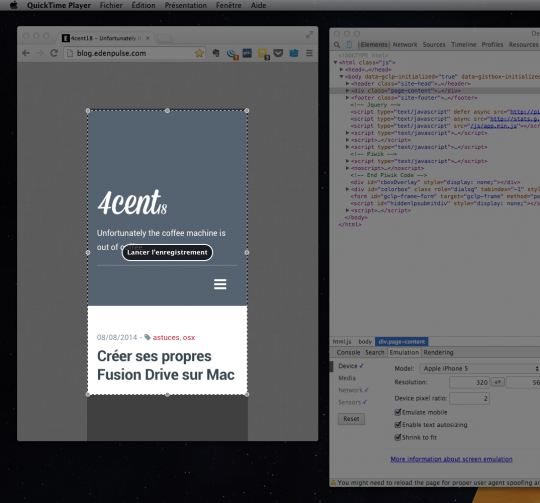
Task: Click the fullscreen arrows in Chrome window
Action: pyautogui.click(x=309, y=35)
